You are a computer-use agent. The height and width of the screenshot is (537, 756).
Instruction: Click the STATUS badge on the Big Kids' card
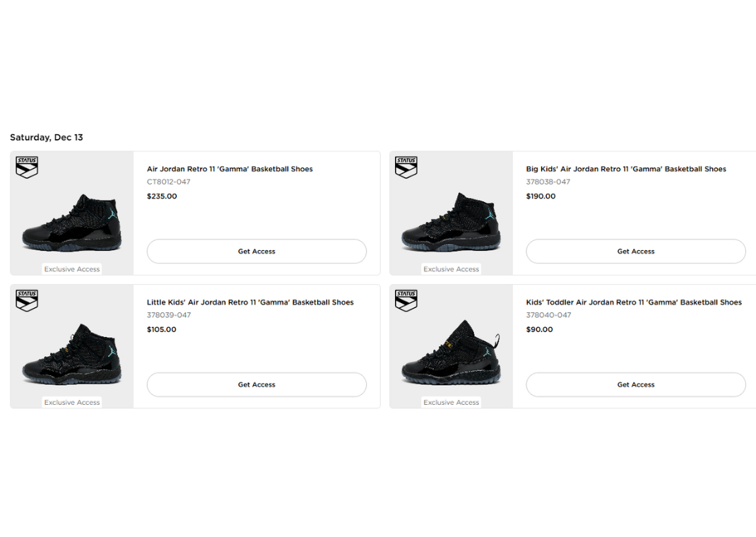406,167
